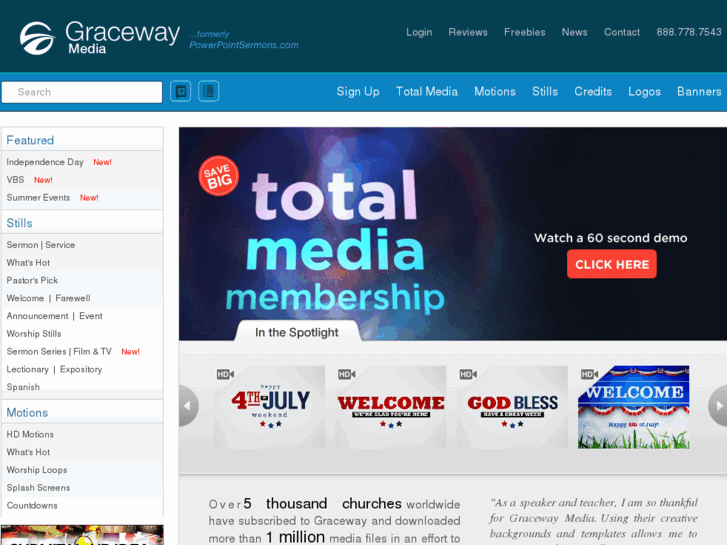Open Summer Events in the sidebar
This screenshot has height=545, width=727.
38,198
